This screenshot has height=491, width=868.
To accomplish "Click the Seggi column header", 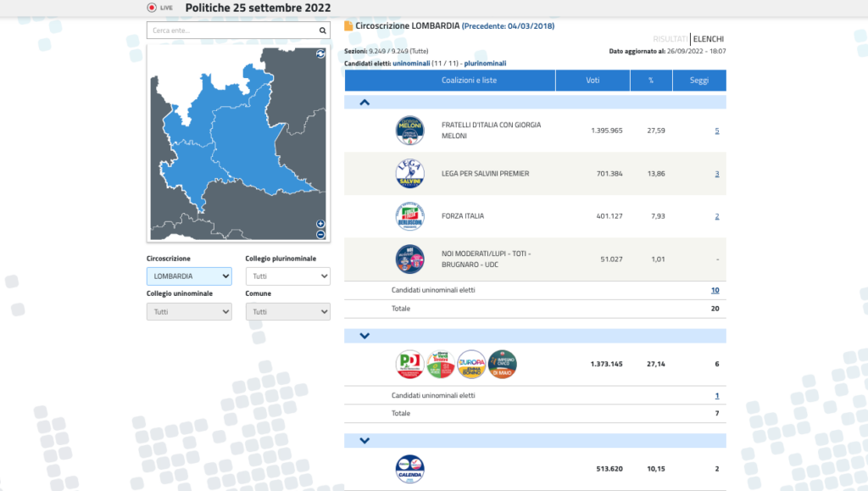I will point(699,81).
